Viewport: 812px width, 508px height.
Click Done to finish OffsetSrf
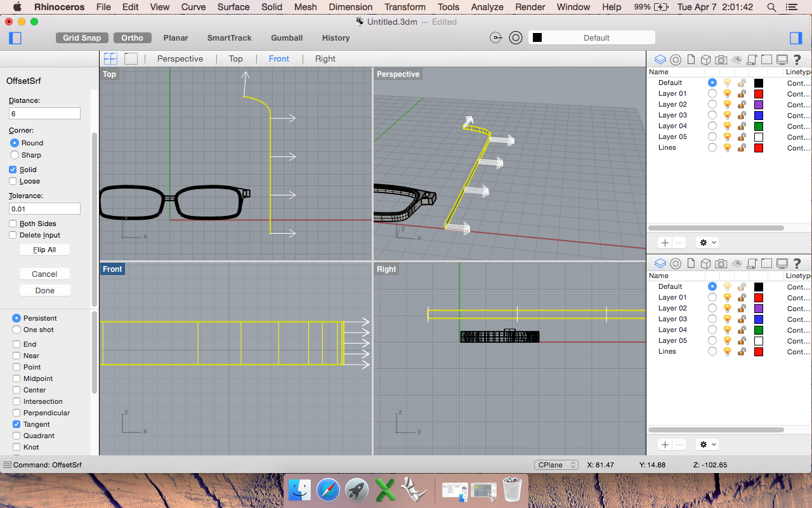point(44,290)
